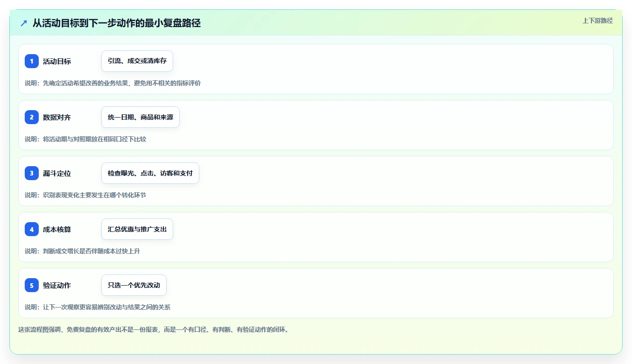Screen dimensions: 632x364
Task: Click the note starting 说明：判断成交增长
Action: (82, 251)
